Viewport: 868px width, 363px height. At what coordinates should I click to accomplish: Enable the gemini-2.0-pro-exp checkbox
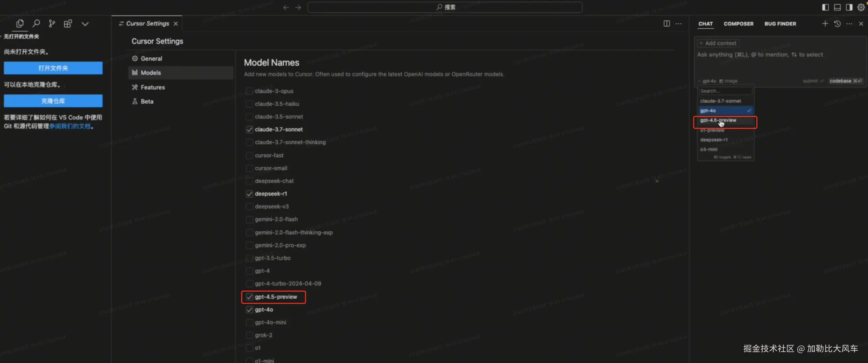click(249, 245)
